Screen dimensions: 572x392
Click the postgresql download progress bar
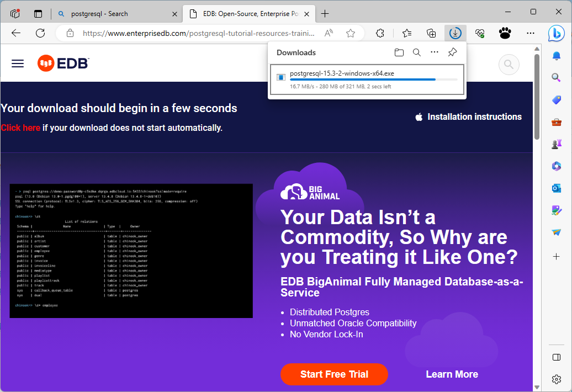373,80
